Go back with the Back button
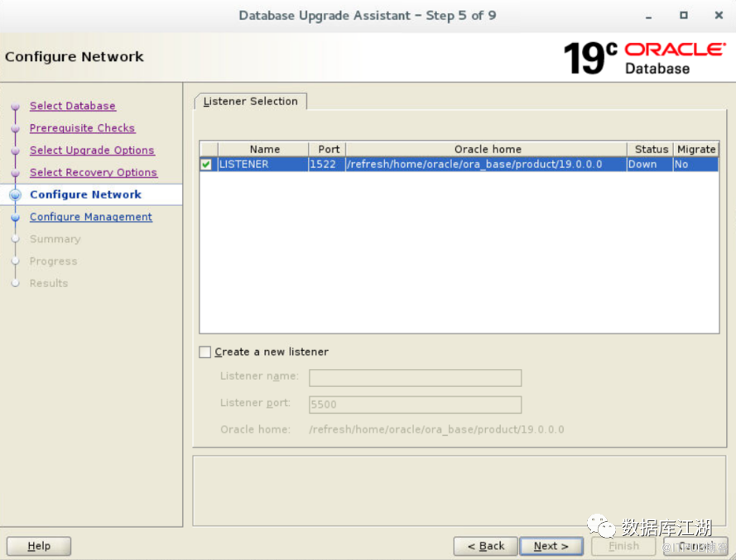This screenshot has height=560, width=736. [x=485, y=546]
